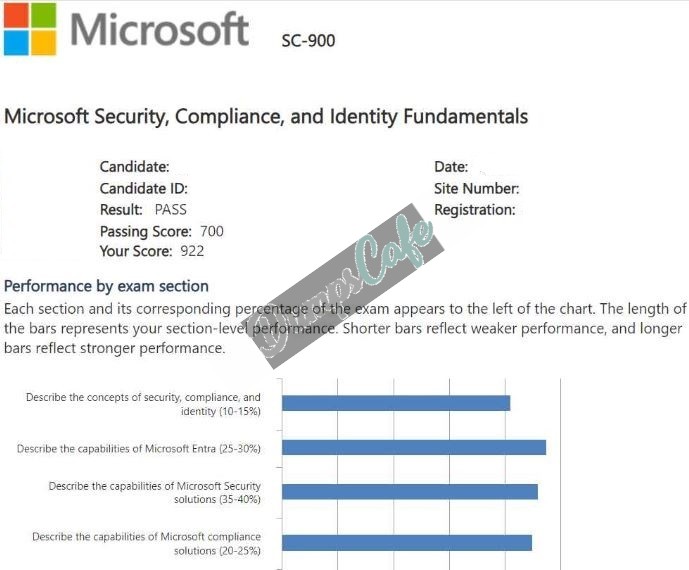Select the exam title heading text

pos(266,117)
